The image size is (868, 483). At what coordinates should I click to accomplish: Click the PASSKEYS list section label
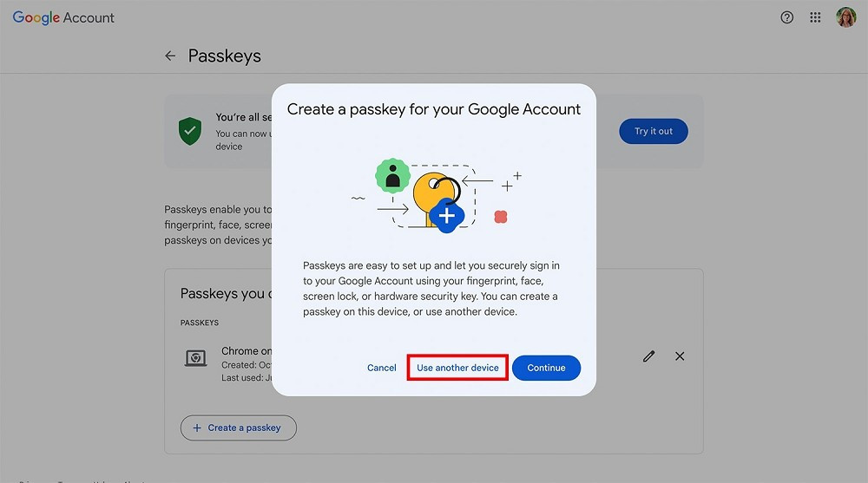tap(200, 323)
